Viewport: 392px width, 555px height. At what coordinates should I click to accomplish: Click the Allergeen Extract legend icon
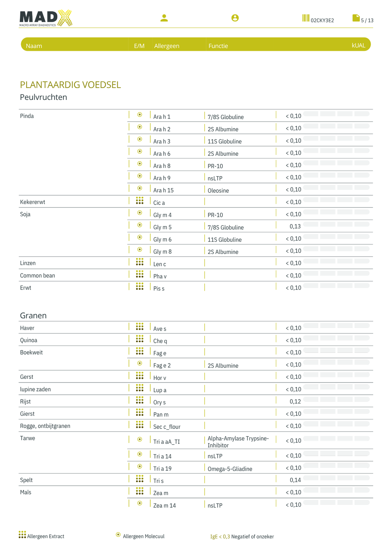[23, 535]
